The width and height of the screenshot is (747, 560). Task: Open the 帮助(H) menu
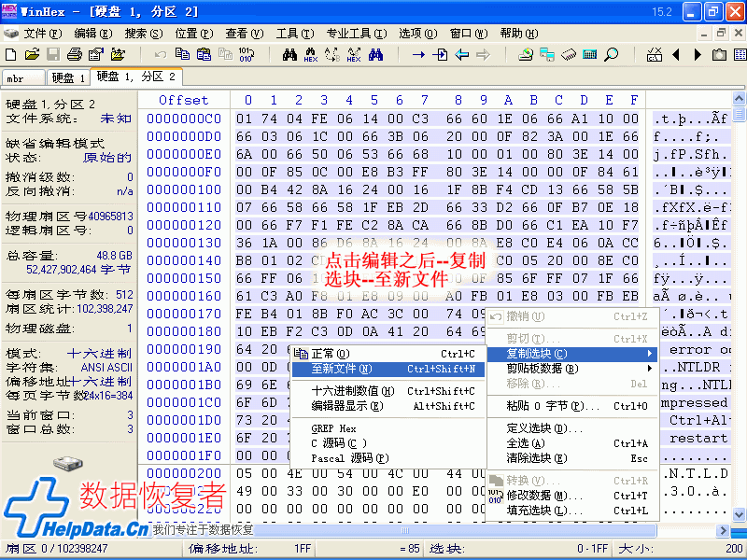(x=519, y=34)
